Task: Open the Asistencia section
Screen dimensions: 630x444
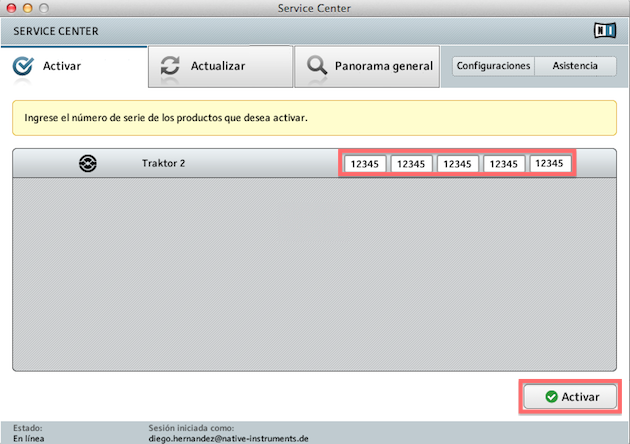Action: coord(575,66)
